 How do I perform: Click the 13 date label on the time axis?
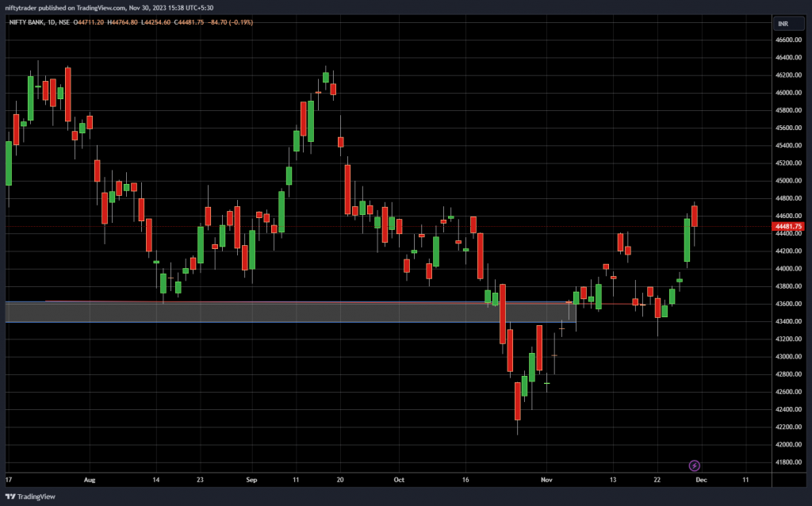coord(613,480)
